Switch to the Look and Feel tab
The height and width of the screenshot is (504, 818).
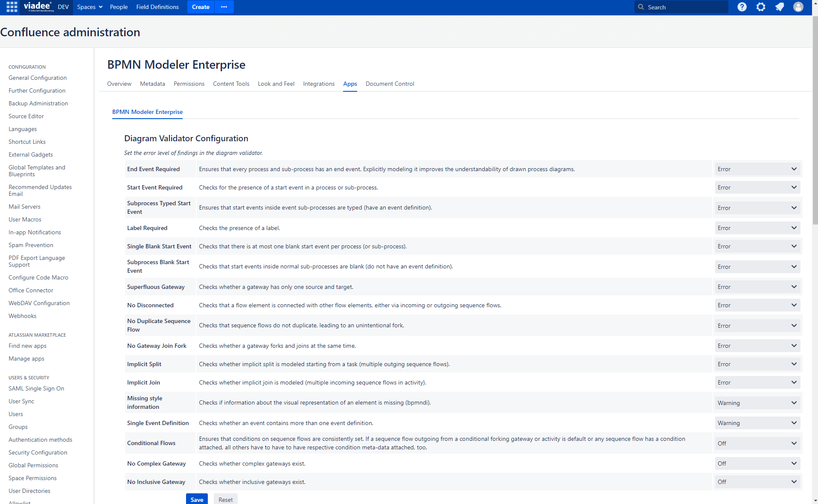276,84
